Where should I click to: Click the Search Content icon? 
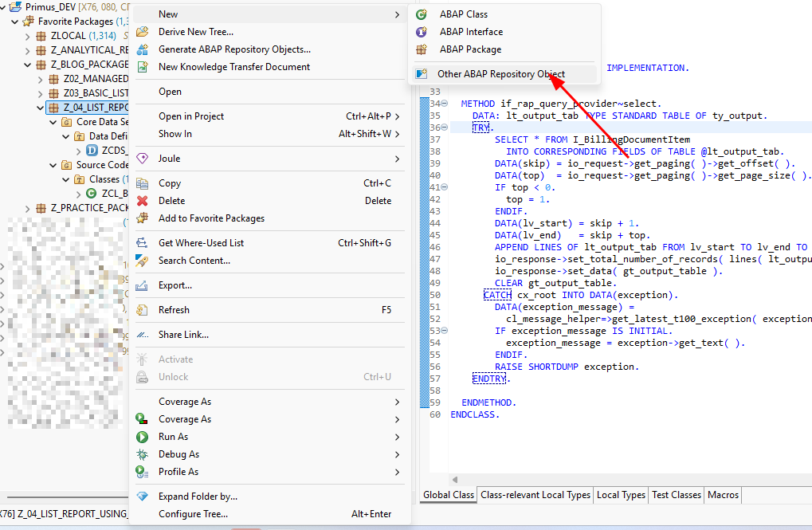(x=143, y=261)
